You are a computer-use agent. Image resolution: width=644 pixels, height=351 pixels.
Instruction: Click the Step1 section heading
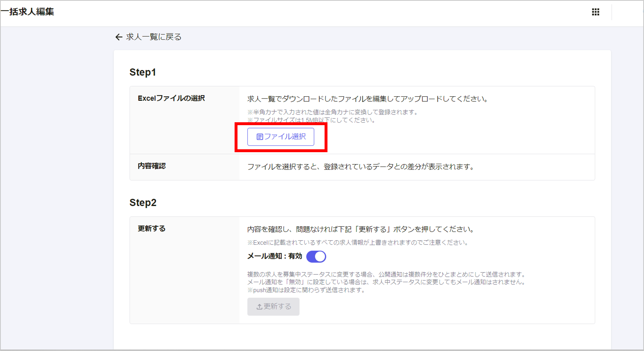tap(142, 72)
